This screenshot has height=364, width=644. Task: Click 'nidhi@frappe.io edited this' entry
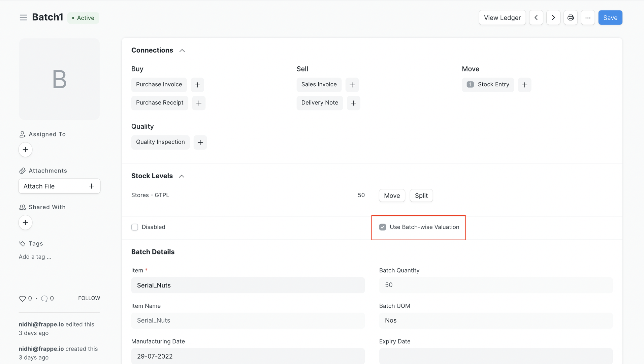57,329
